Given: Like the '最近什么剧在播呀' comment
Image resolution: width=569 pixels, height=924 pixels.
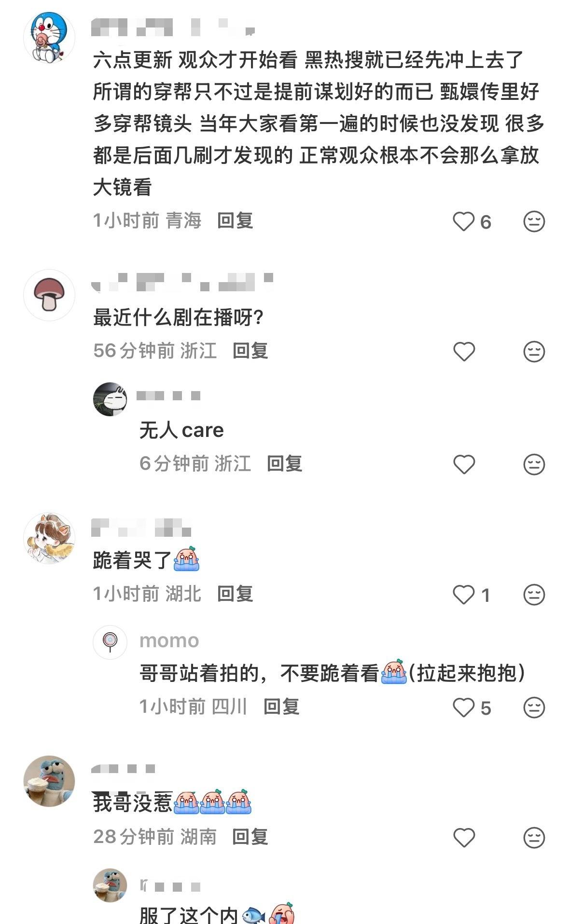Looking at the screenshot, I should [464, 352].
